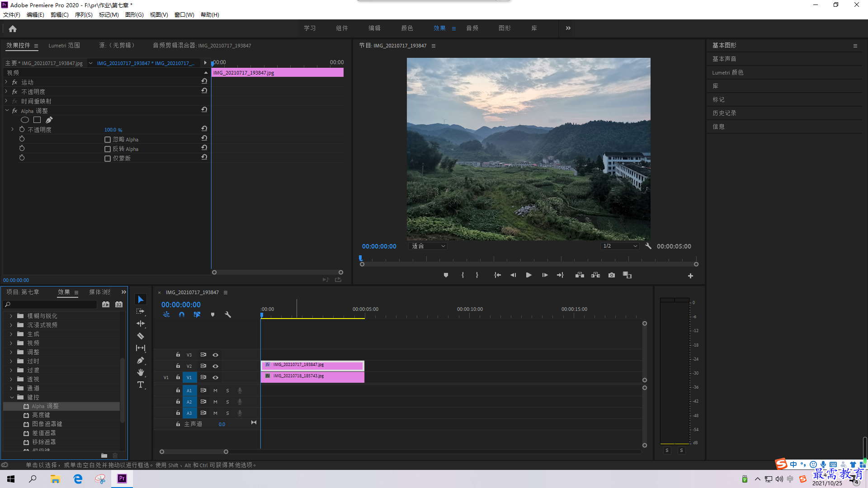Click Lift button in program monitor
868x488 pixels.
580,275
